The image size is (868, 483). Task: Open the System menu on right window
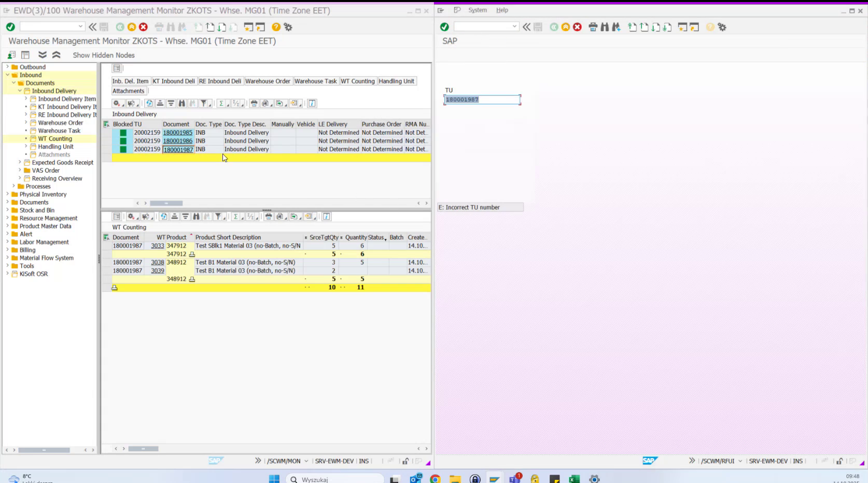477,10
